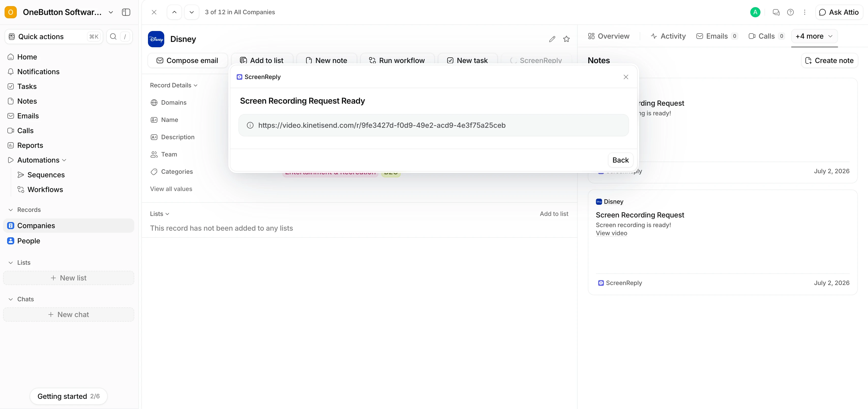868x409 pixels.
Task: Go to previous record arrow
Action: tap(174, 12)
